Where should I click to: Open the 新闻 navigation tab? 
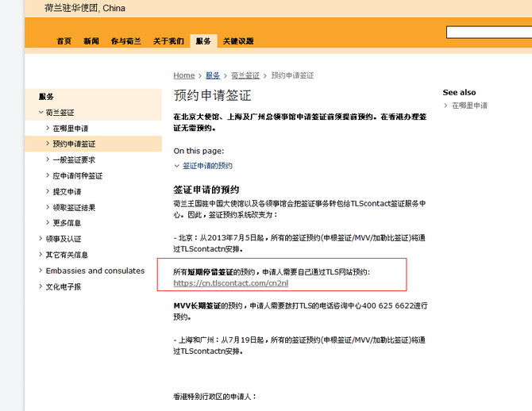[x=91, y=41]
